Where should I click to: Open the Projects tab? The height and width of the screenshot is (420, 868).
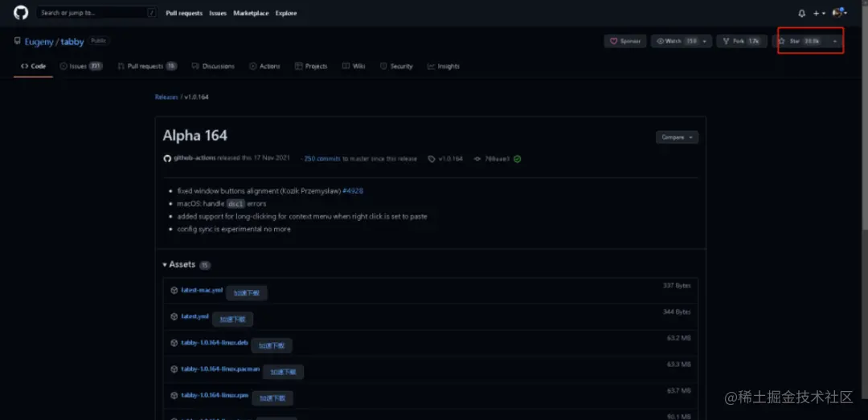(x=311, y=67)
